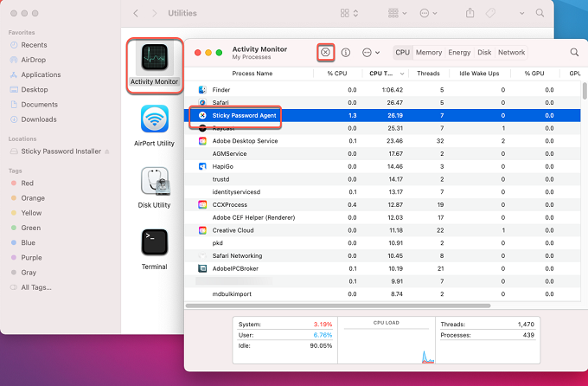The height and width of the screenshot is (386, 588).
Task: Switch to the Disk tab
Action: (484, 52)
